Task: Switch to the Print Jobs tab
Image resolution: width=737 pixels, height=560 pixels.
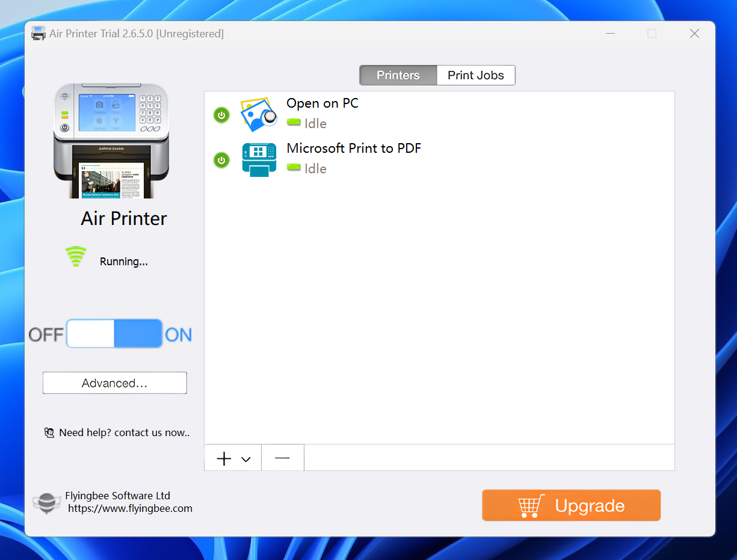Action: coord(476,75)
